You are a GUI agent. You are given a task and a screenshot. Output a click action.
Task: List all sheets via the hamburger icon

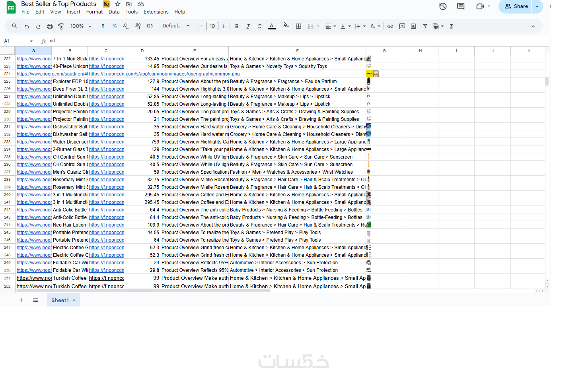(x=36, y=300)
